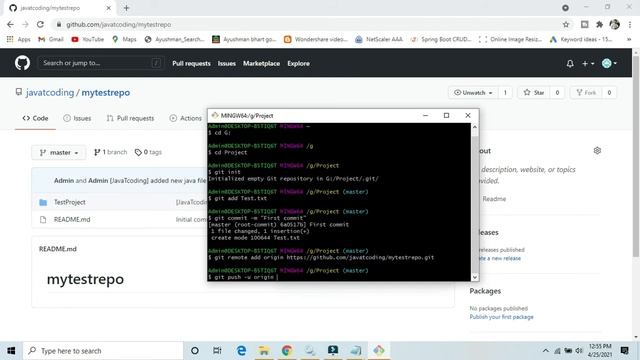Click the git push command line in terminal

coord(243,277)
